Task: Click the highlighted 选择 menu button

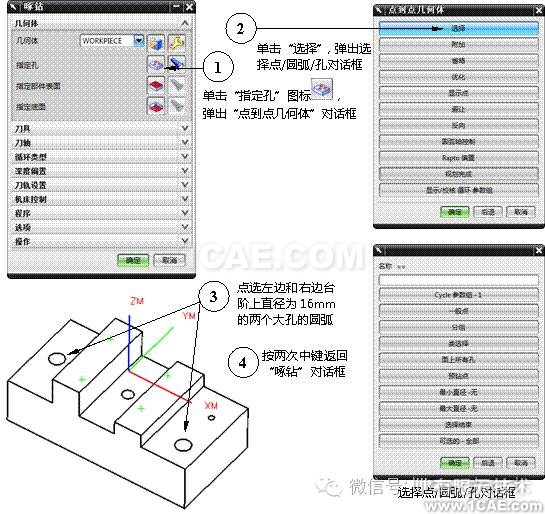Action: (x=458, y=28)
